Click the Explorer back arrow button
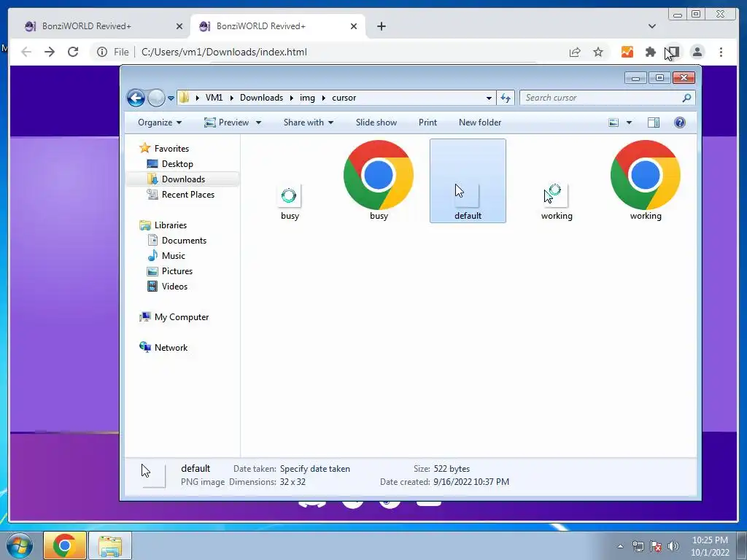Screen dimensions: 747x560 click(x=136, y=98)
